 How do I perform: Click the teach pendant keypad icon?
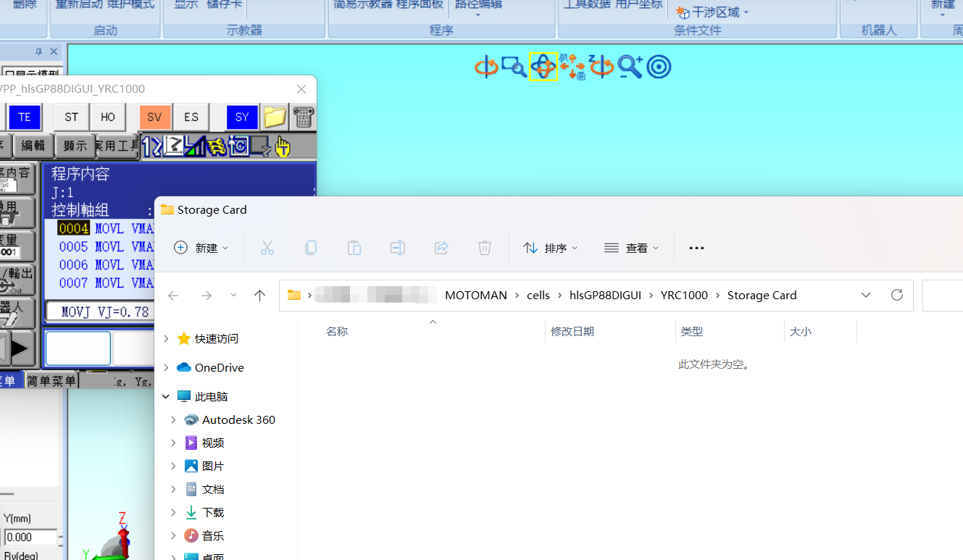point(304,117)
